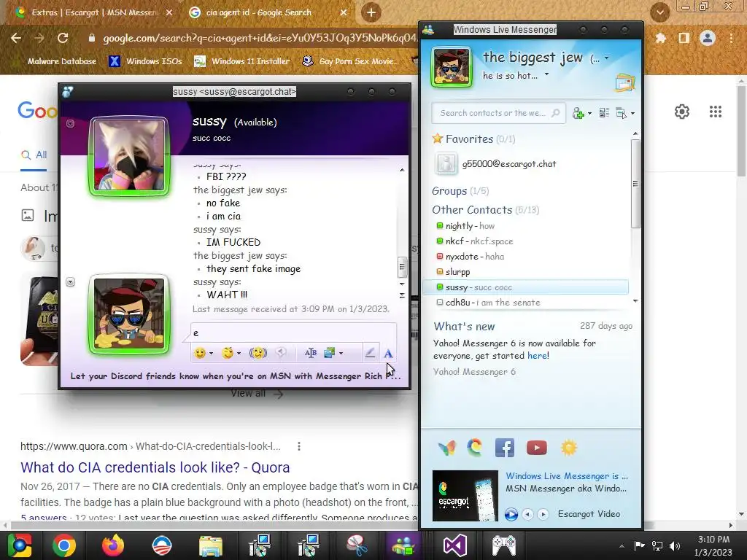The width and height of the screenshot is (747, 560).
Task: Open the Add a contact dropdown arrow
Action: 589,113
